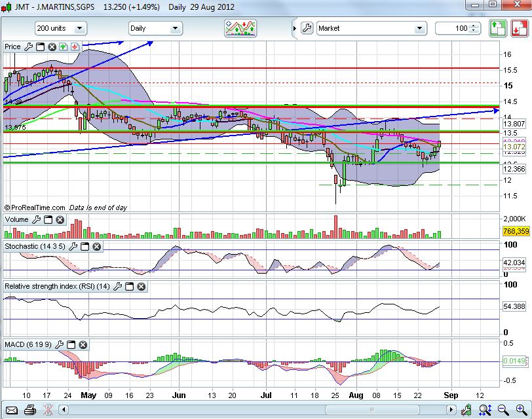Click the 42.034 stochastic value

[514, 263]
